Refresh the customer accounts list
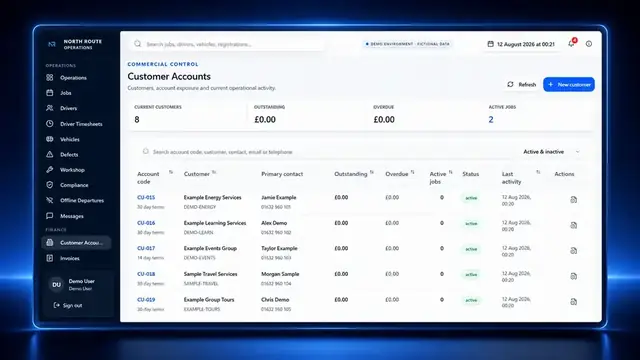The width and height of the screenshot is (640, 360). pyautogui.click(x=522, y=84)
